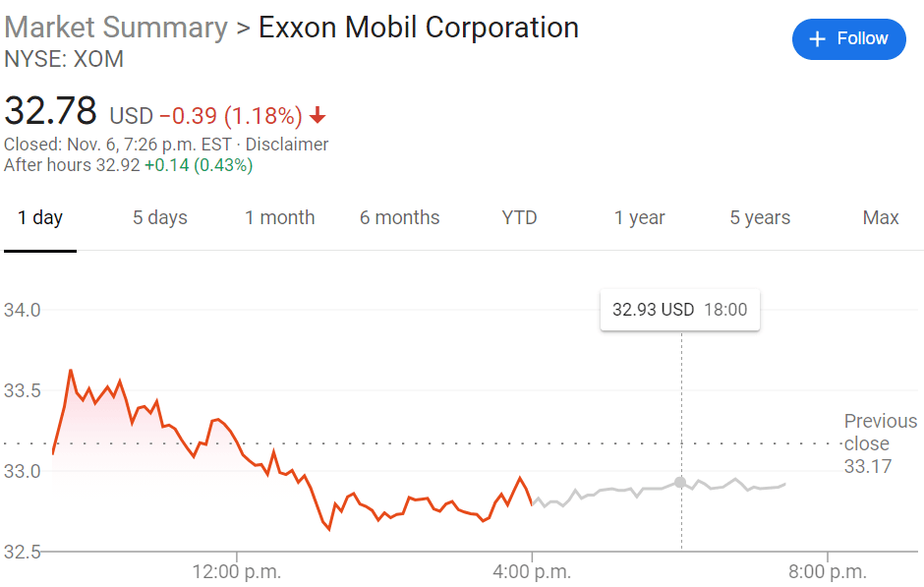Click the Previous close 33.17 label
The width and height of the screenshot is (924, 587).
point(880,443)
